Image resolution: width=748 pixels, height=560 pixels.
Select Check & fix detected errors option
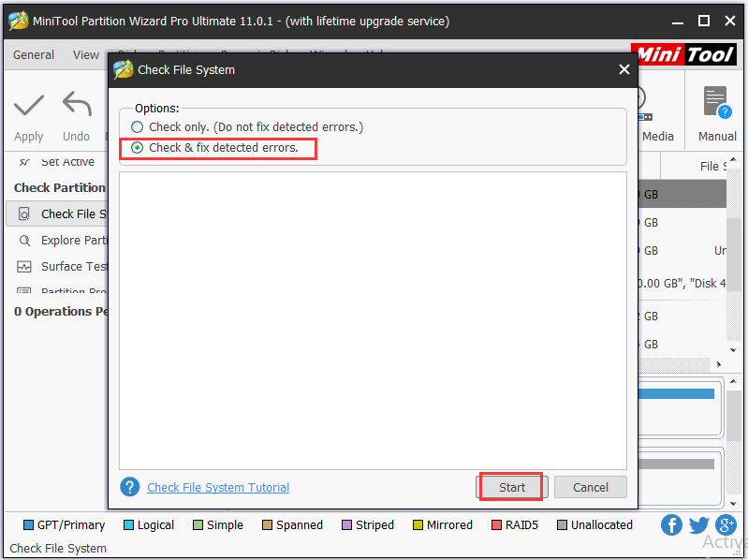(x=137, y=148)
